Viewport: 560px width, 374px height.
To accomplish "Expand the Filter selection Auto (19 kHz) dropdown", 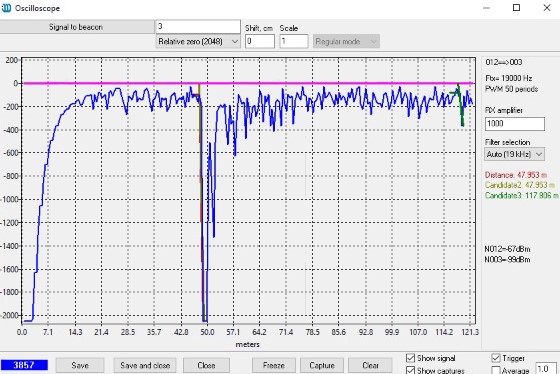I will [515, 154].
